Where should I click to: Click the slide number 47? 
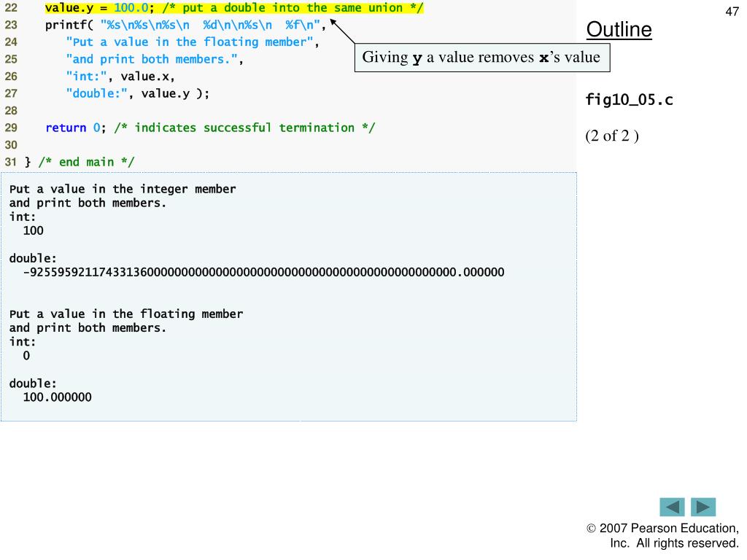(732, 12)
